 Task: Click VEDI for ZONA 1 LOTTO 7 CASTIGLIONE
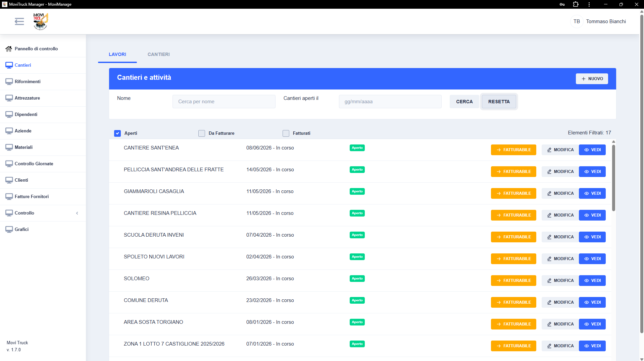click(x=592, y=346)
